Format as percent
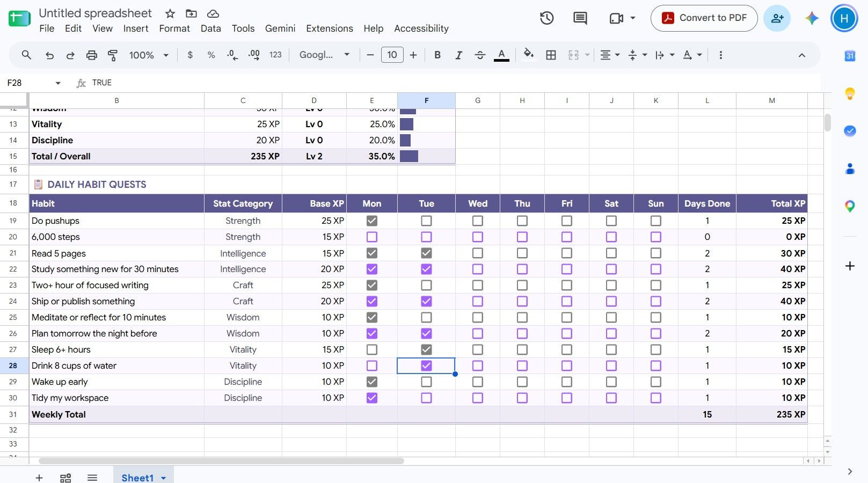The image size is (868, 483). pos(211,55)
